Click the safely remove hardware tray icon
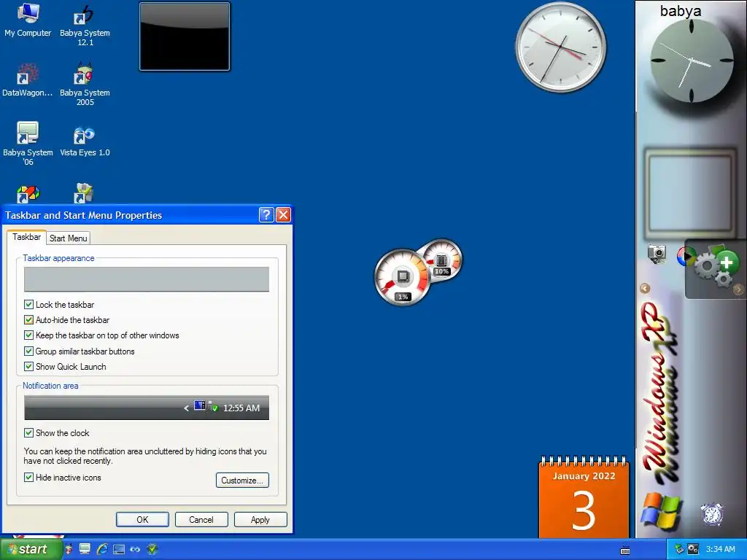The height and width of the screenshot is (560, 747). 679,549
